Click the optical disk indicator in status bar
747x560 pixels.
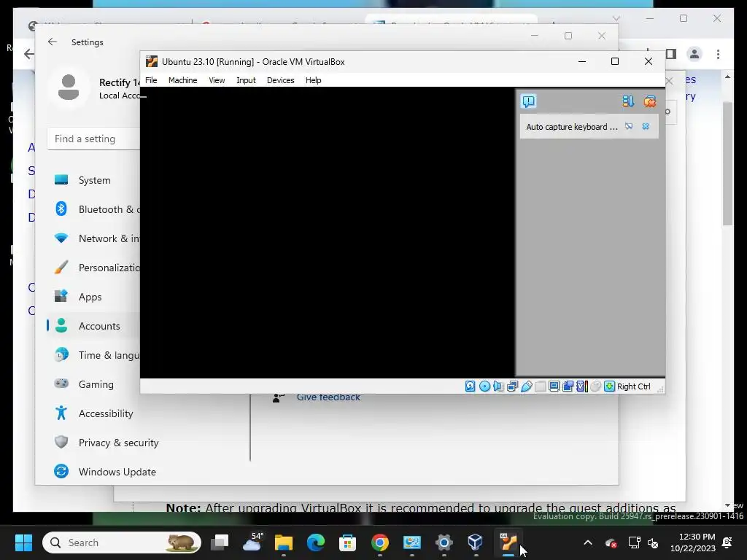click(x=484, y=386)
